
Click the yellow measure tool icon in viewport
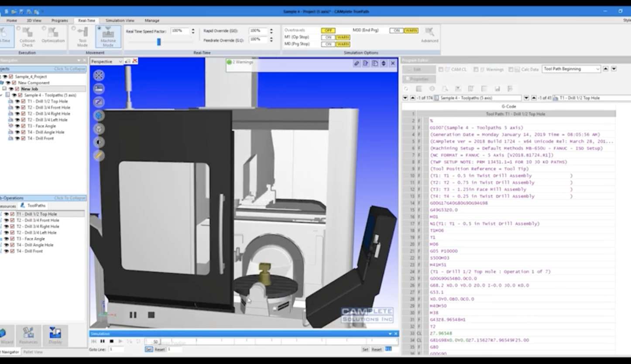(x=99, y=155)
